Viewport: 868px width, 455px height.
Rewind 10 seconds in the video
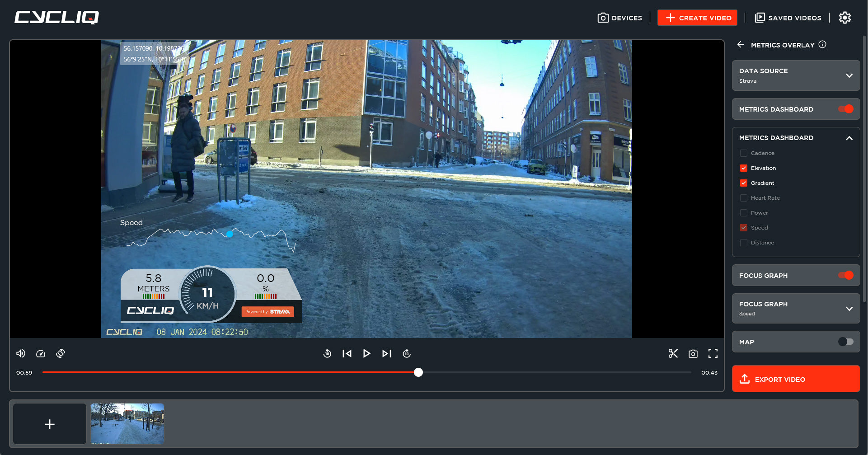[x=327, y=353]
